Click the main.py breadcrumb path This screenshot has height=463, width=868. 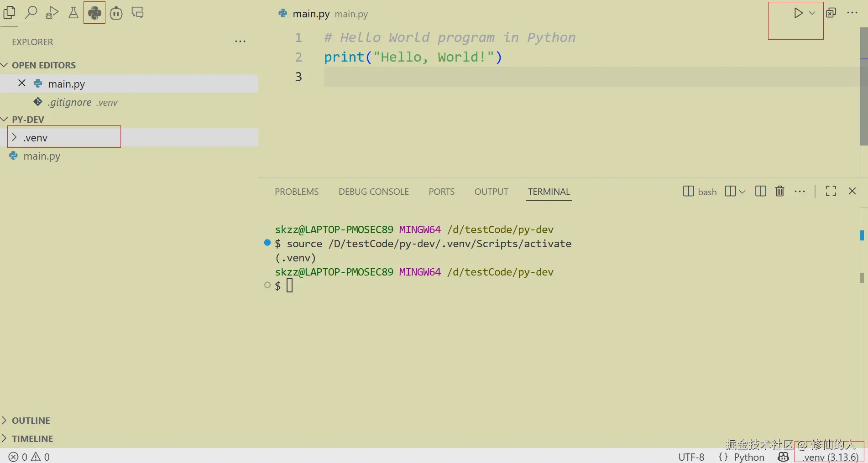(x=351, y=14)
